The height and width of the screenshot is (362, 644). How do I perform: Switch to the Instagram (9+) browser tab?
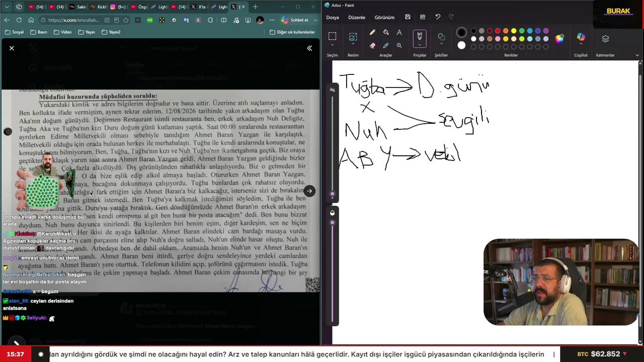pyautogui.click(x=118, y=7)
